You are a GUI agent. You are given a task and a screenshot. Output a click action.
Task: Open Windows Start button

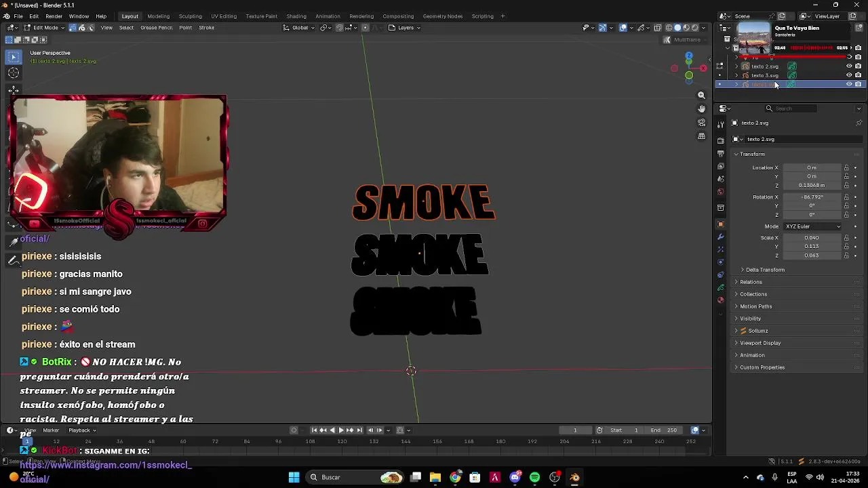click(x=294, y=477)
